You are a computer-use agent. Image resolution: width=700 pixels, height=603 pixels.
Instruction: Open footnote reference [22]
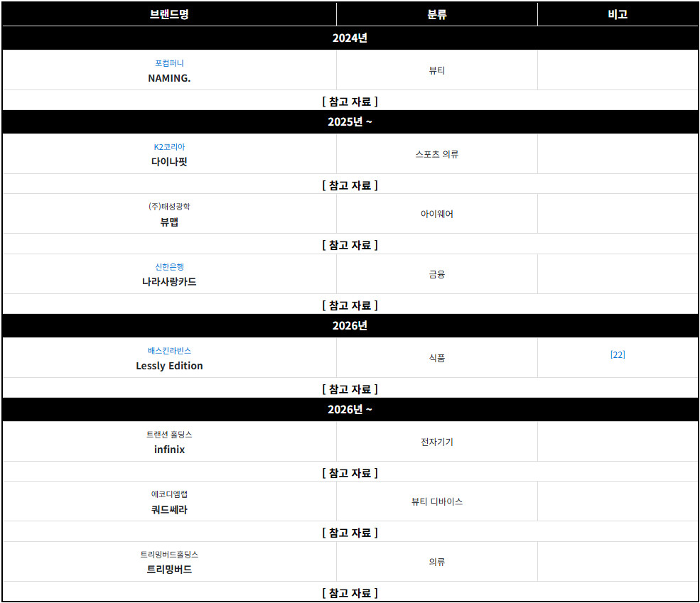[618, 354]
